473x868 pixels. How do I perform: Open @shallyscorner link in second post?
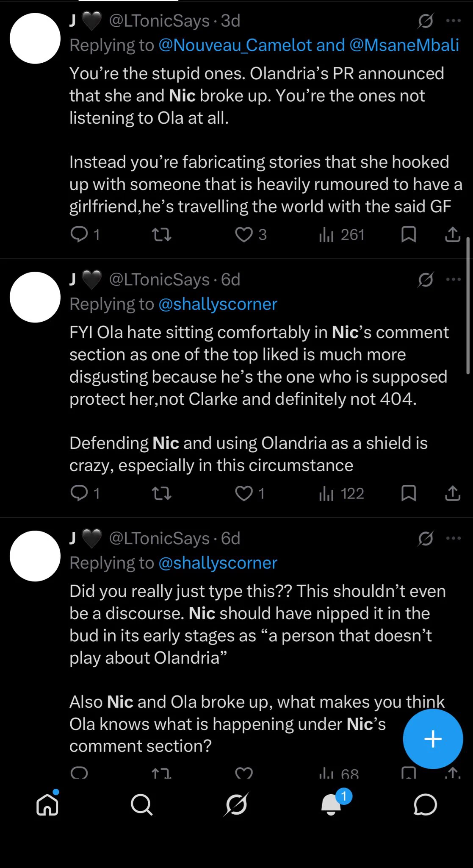218,304
